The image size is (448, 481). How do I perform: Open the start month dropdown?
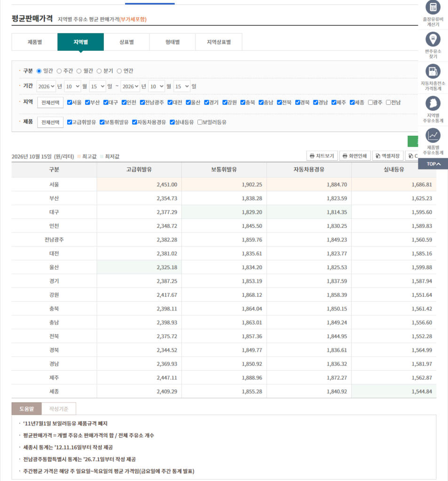[72, 86]
